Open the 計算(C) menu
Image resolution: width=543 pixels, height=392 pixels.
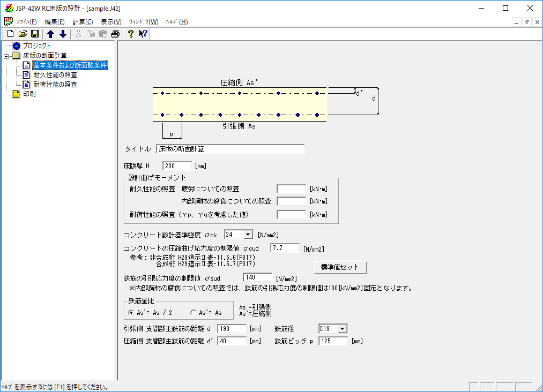click(83, 22)
